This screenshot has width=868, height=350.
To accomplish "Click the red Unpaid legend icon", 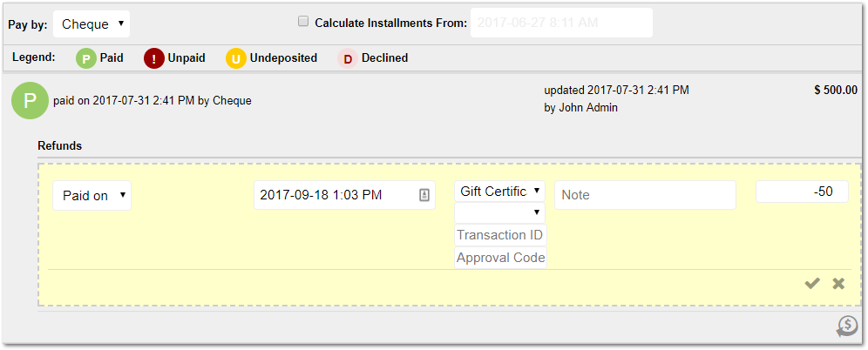I will 153,58.
